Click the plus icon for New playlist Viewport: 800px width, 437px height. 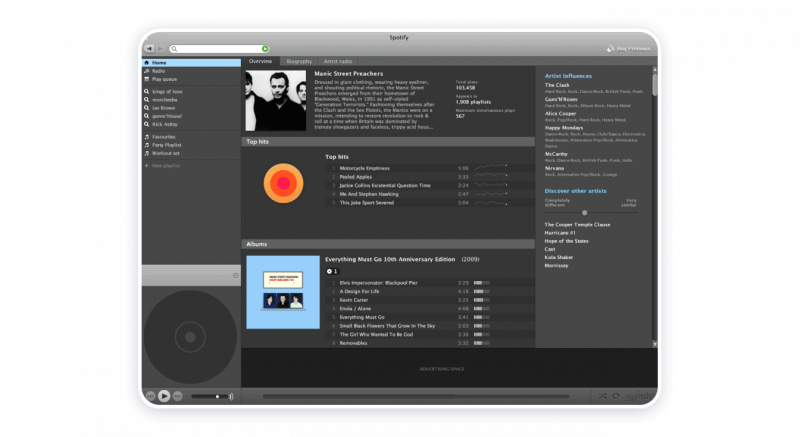(147, 166)
